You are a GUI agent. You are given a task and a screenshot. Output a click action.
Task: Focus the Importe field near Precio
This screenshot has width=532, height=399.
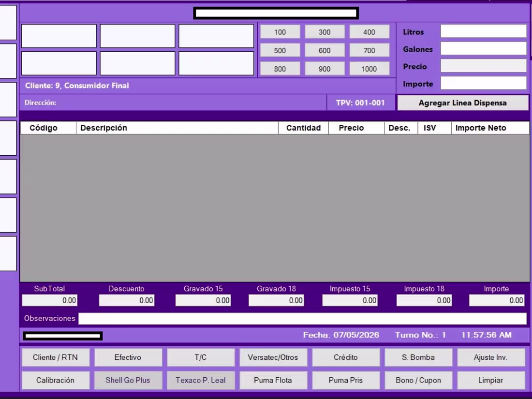pyautogui.click(x=484, y=83)
